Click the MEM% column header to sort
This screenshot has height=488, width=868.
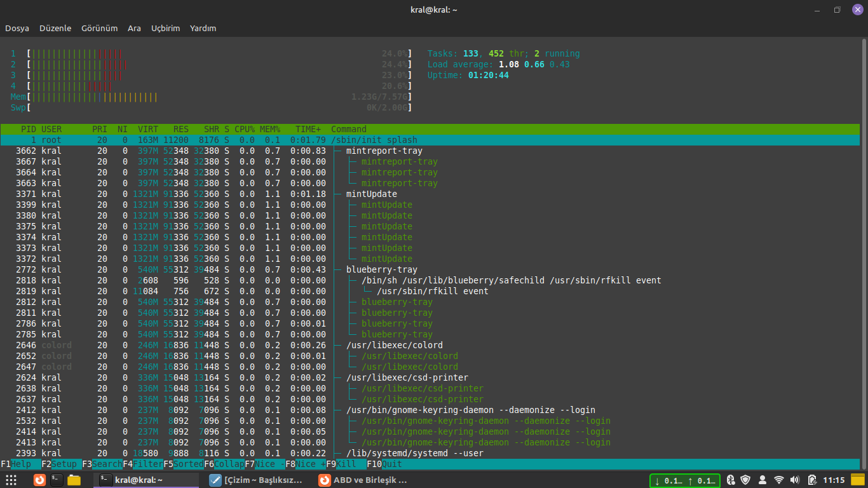coord(269,129)
